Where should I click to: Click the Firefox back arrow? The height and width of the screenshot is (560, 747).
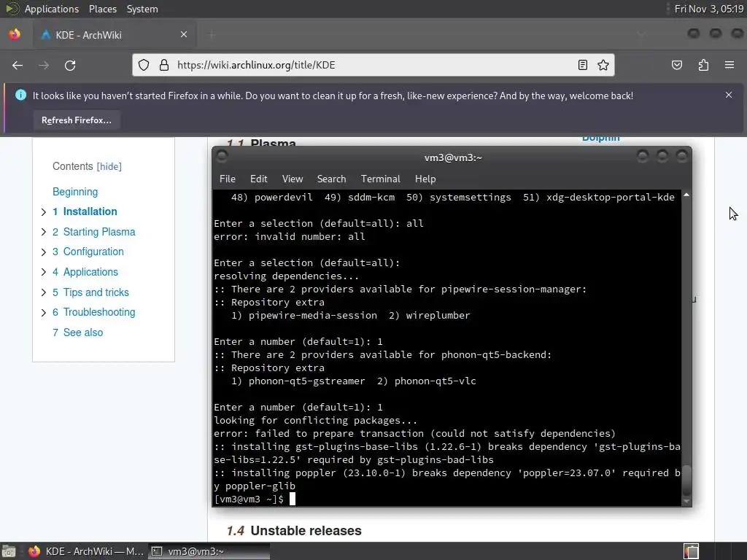pyautogui.click(x=18, y=65)
